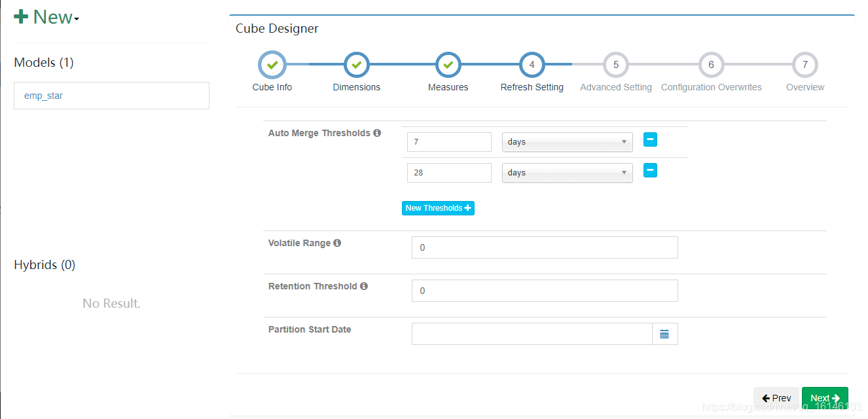Focus the Retention Threshold input field
This screenshot has height=419, width=868.
tap(545, 291)
